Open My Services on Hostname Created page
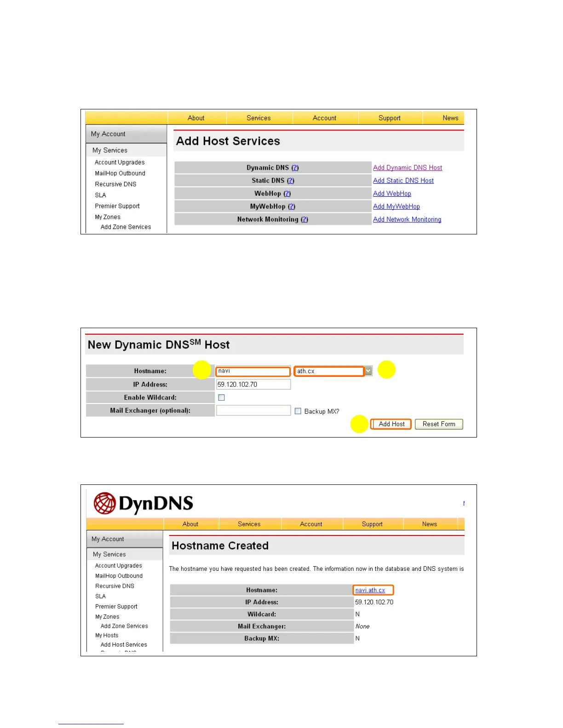 109,554
